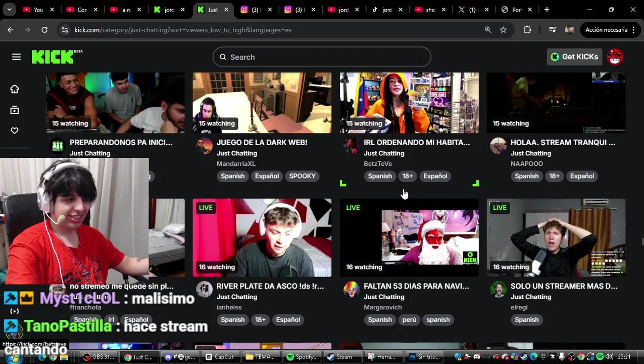Go back in browser
This screenshot has height=364, width=644.
[11, 30]
